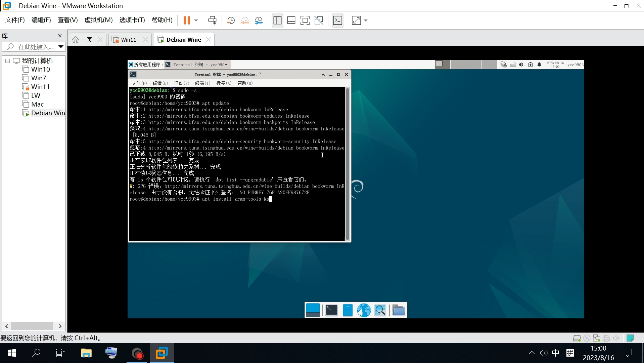Screen dimensions: 644x363
Task: Revert the VM to previous snapshot
Action: coord(245,21)
